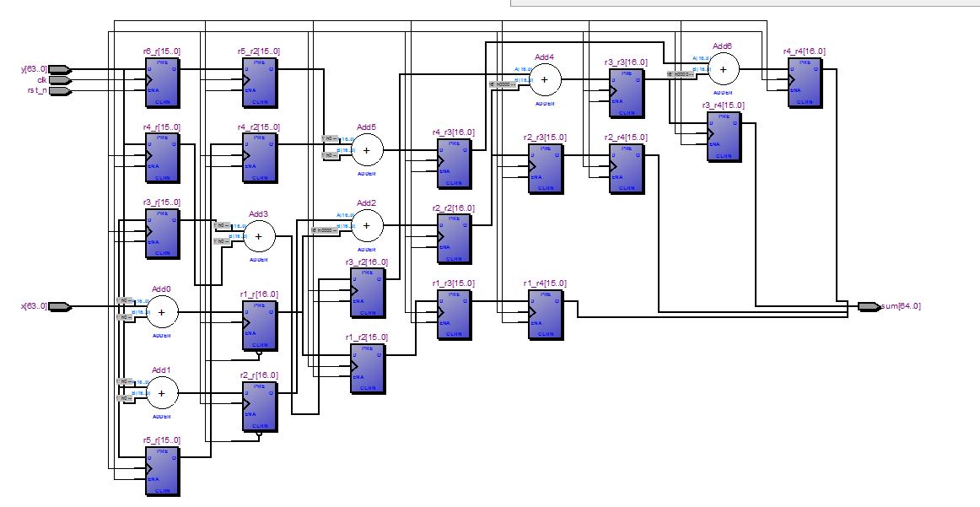Select the Add6 adder circle
The image size is (980, 507).
[723, 69]
